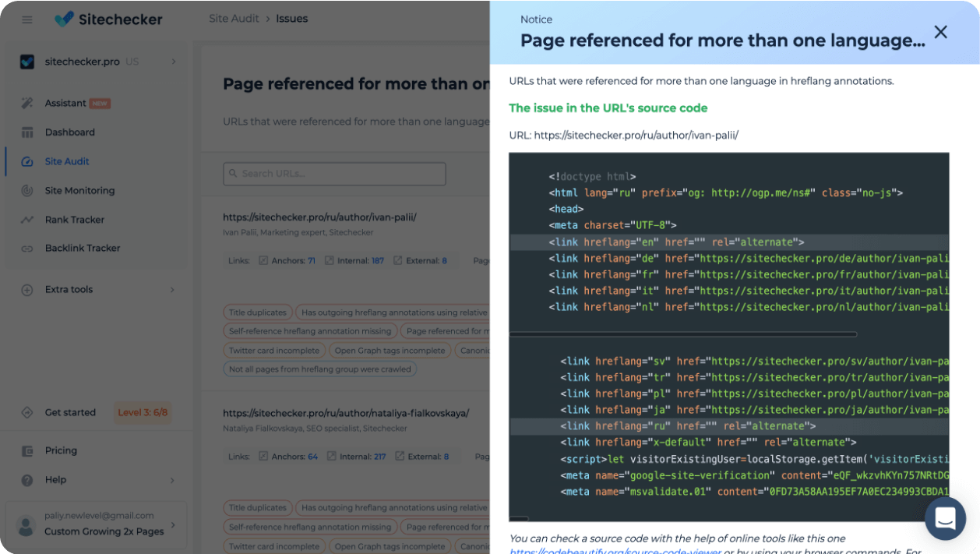
Task: Click first Self-reference hreflang annotation missing tag
Action: click(310, 331)
